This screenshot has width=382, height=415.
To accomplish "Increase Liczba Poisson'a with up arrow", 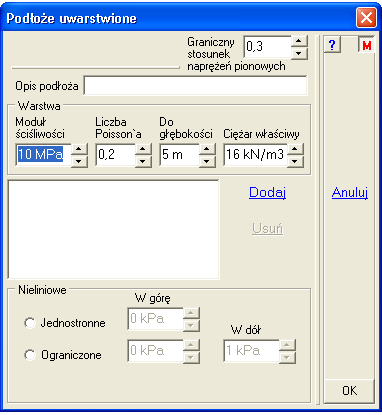I will [x=143, y=148].
